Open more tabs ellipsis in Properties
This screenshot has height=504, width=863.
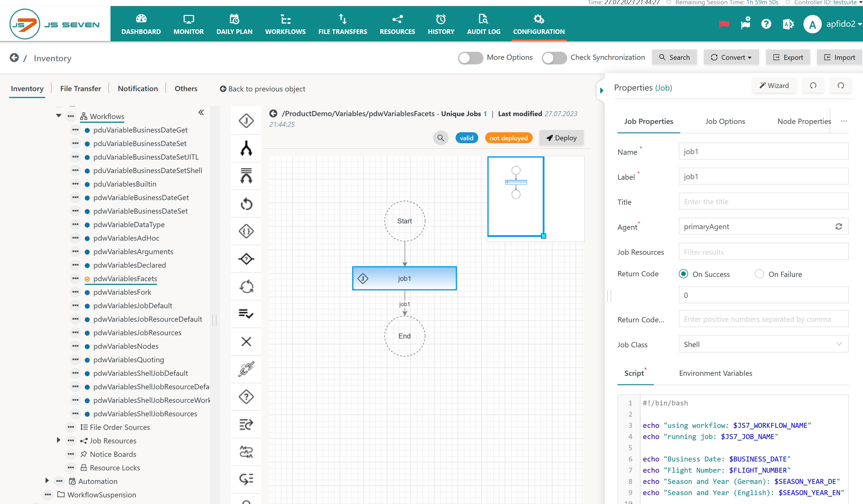tap(844, 121)
